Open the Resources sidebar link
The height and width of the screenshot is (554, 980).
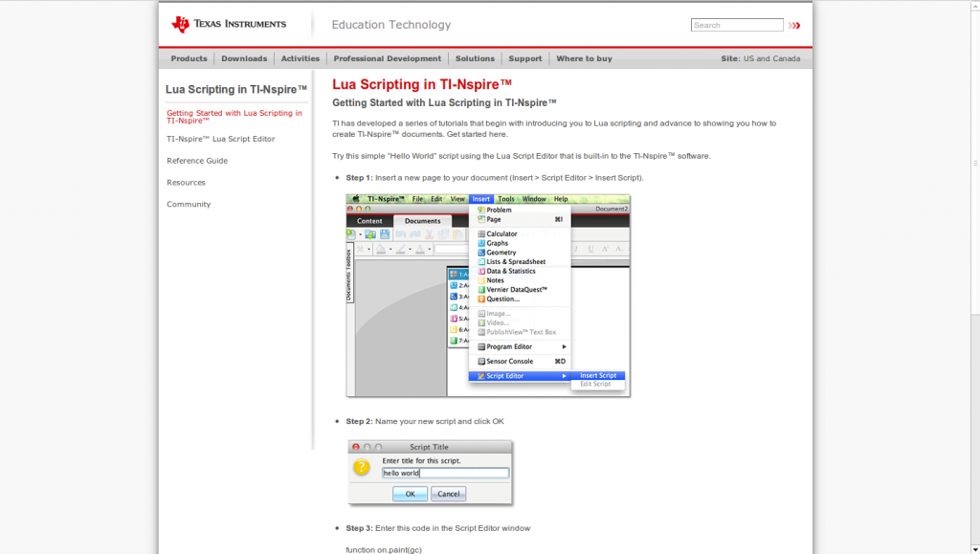click(x=186, y=183)
